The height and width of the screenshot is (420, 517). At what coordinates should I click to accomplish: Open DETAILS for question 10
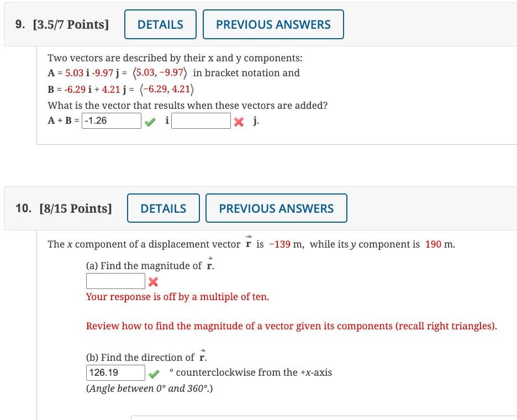pos(163,208)
